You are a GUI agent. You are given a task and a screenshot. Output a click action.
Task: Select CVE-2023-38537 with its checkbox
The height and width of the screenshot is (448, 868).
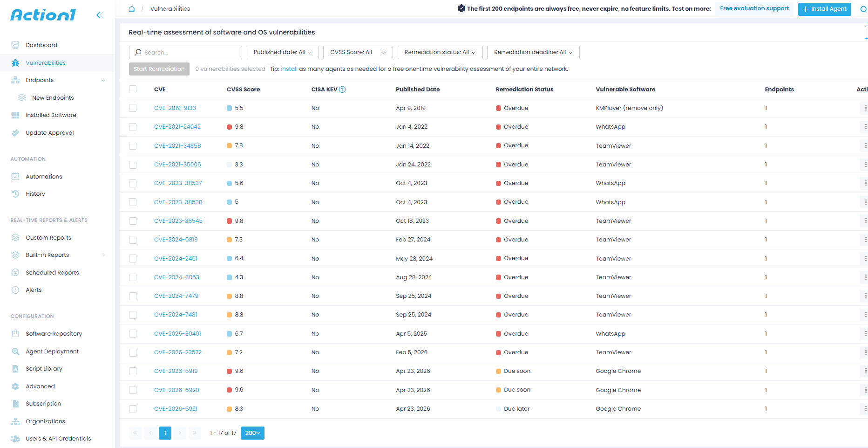[133, 183]
